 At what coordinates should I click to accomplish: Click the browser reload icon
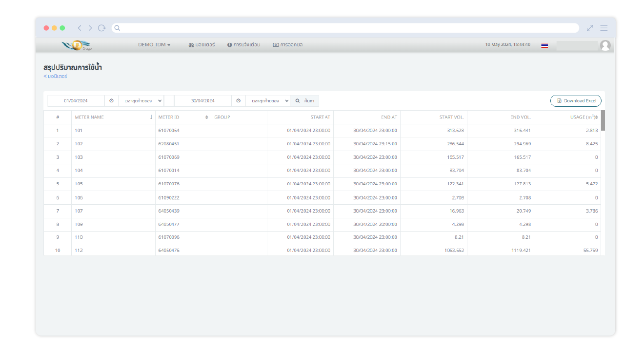(x=101, y=28)
